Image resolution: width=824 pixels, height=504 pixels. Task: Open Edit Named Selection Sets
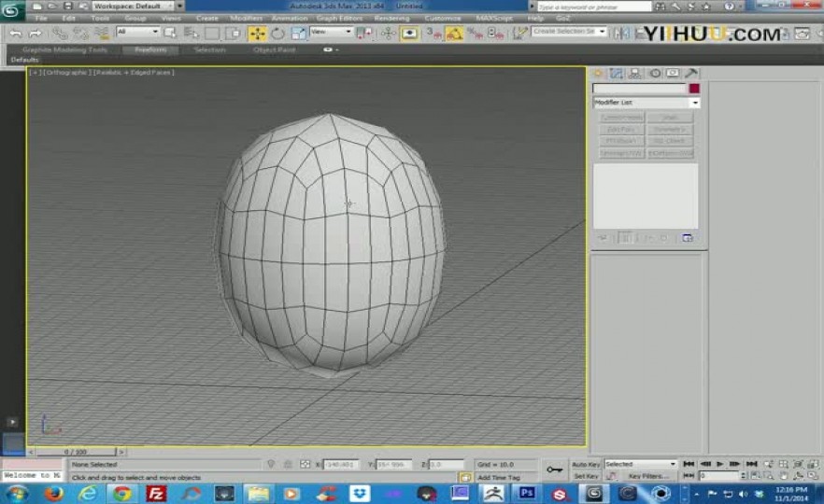[519, 33]
